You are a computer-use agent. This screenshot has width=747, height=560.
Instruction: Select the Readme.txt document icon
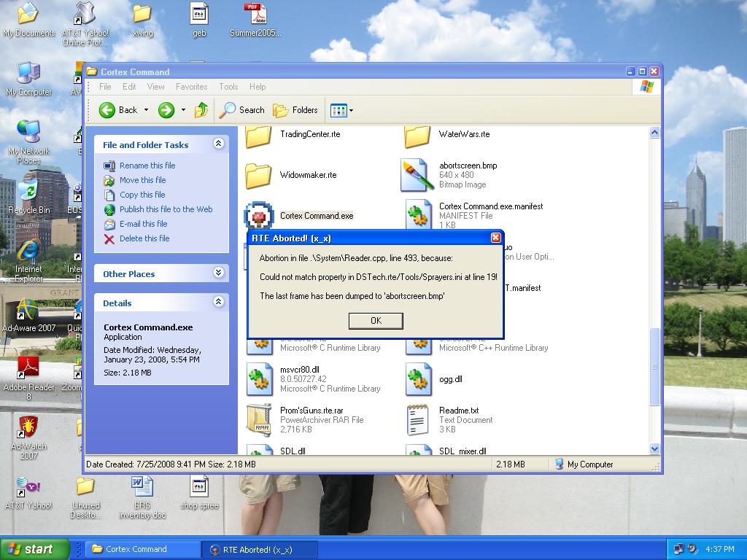click(417, 419)
